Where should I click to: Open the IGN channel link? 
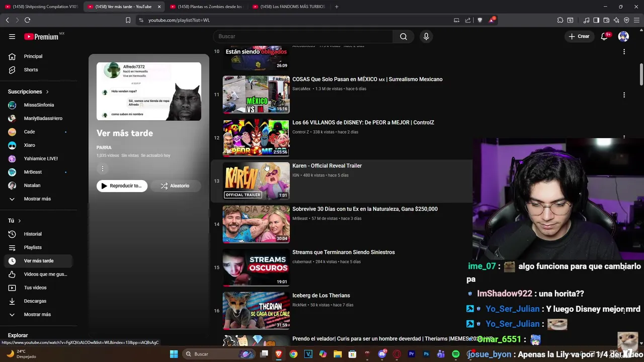coord(296,175)
